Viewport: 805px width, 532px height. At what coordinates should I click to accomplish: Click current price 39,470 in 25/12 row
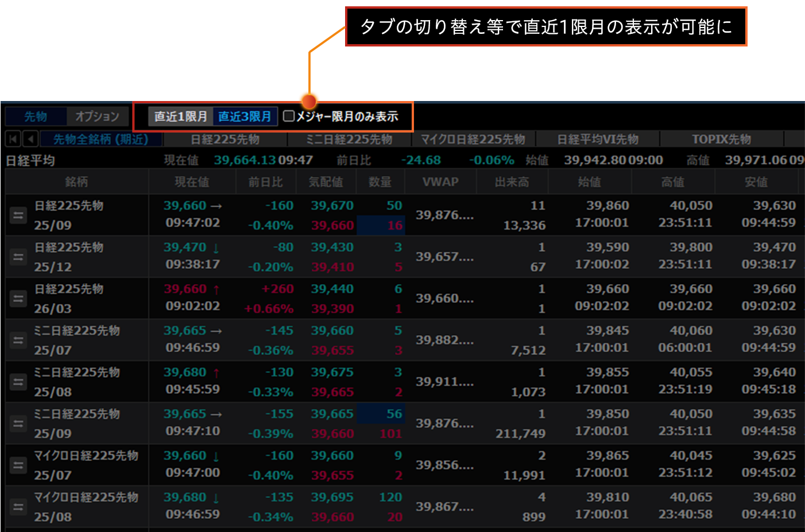[x=185, y=247]
